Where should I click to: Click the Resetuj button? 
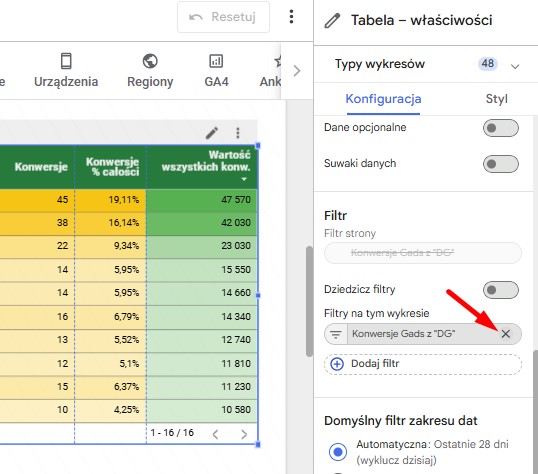(x=223, y=17)
